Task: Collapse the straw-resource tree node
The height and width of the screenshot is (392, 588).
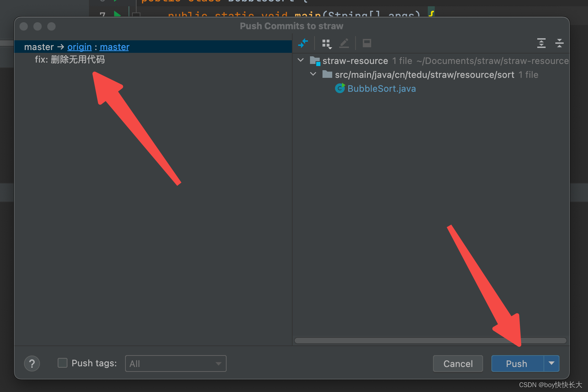Action: pos(301,60)
